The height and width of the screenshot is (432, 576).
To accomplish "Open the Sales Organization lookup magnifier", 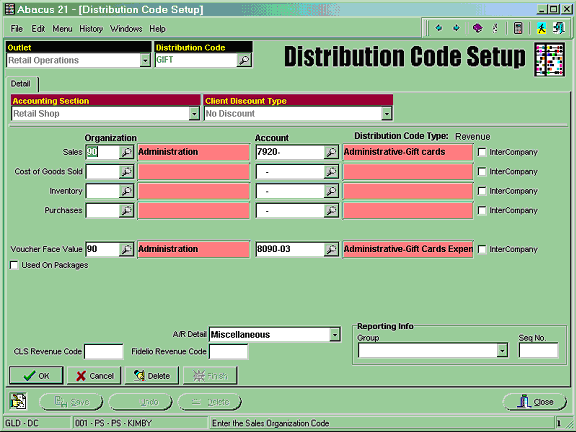I will coord(126,152).
